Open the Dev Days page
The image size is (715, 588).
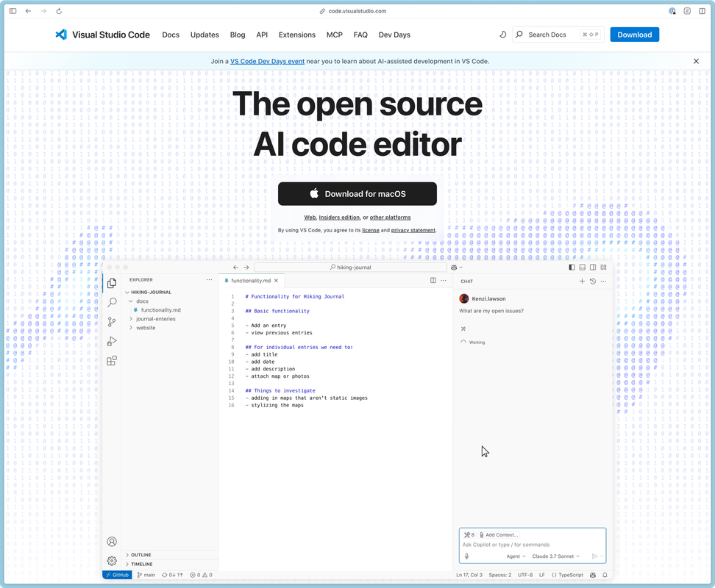coord(394,35)
